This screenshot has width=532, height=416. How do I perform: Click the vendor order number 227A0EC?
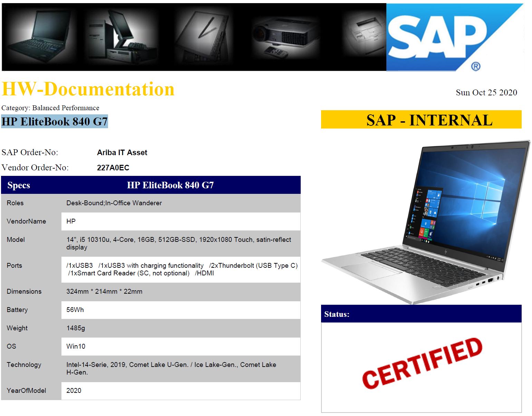coord(113,168)
